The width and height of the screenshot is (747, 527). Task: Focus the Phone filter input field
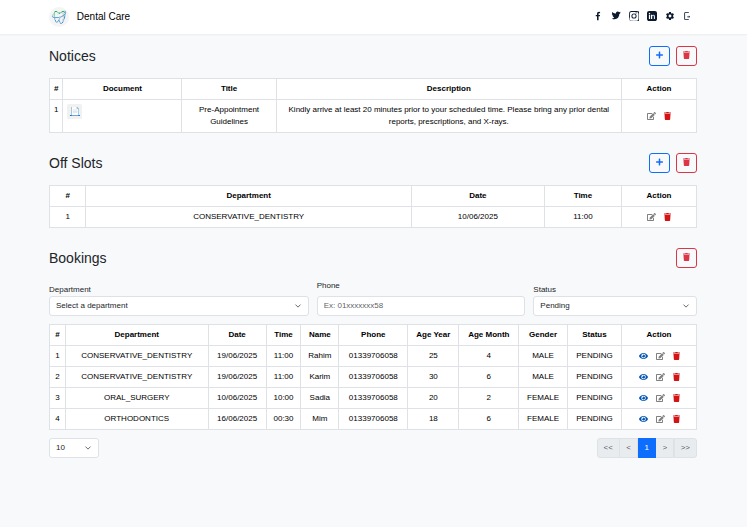point(421,306)
